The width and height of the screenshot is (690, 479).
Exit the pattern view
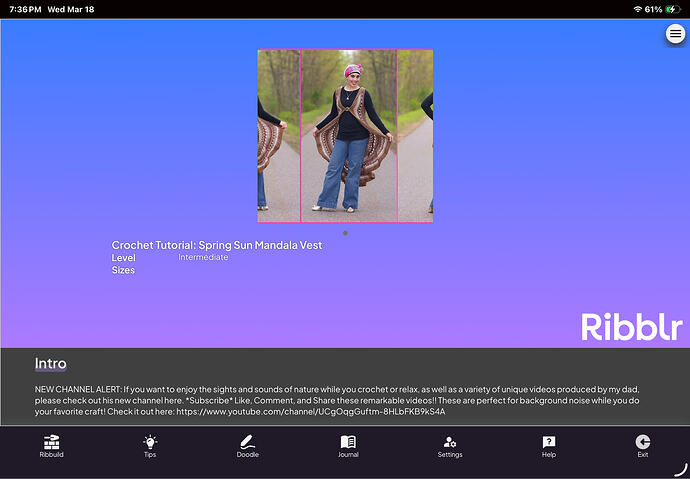642,446
